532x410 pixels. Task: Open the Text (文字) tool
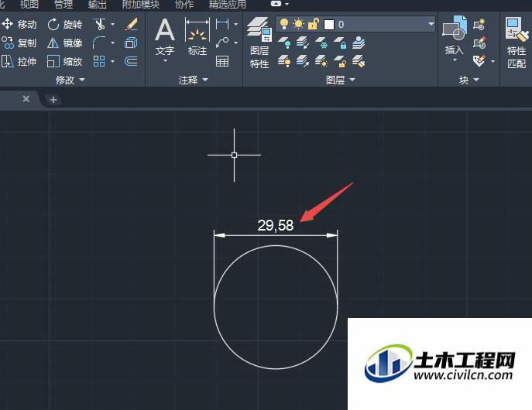pyautogui.click(x=165, y=36)
